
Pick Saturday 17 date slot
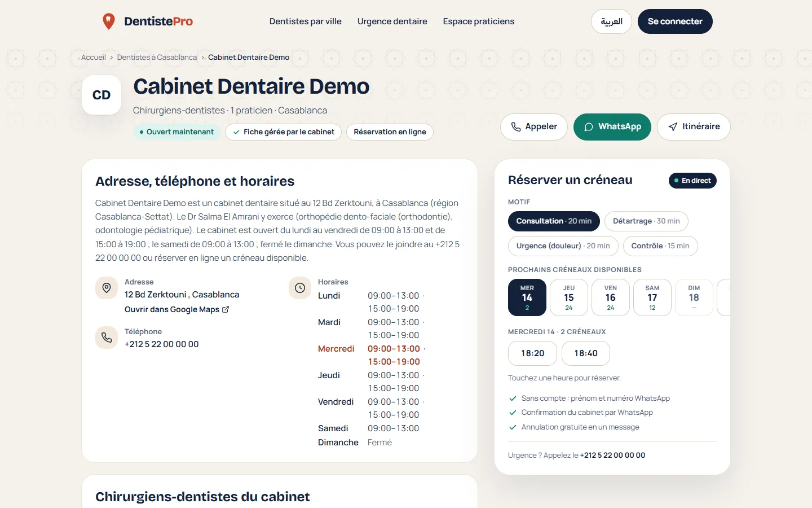(652, 297)
